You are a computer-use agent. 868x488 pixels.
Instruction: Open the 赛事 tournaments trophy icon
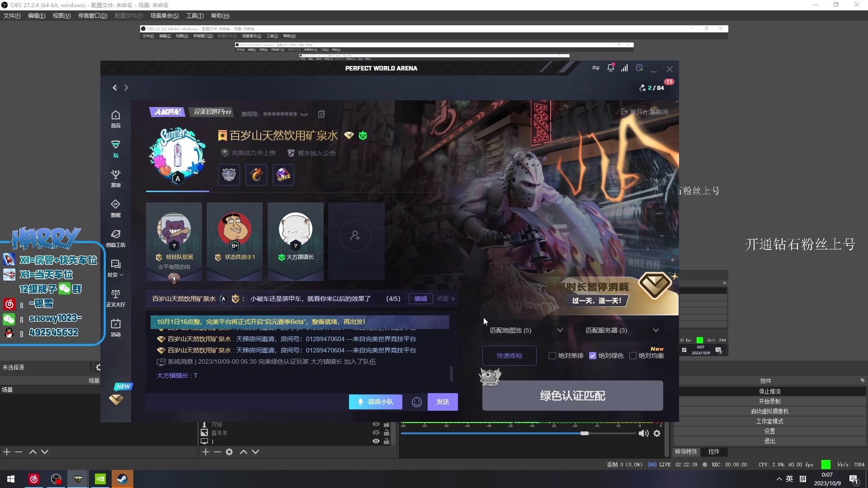coord(116,178)
